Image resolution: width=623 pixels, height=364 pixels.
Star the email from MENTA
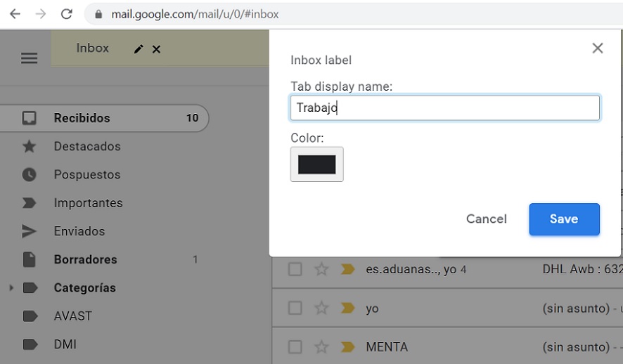click(321, 346)
